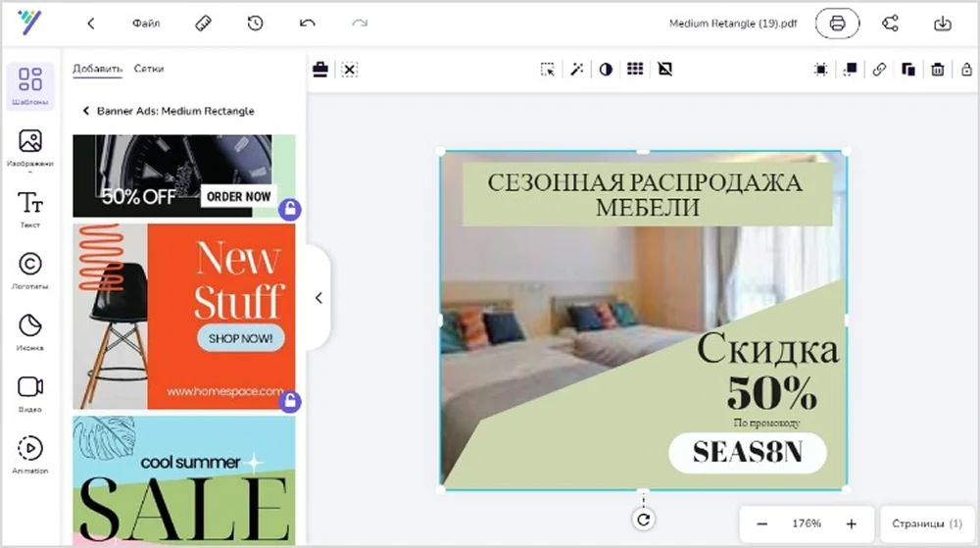Click the share icon in header

pyautogui.click(x=890, y=24)
